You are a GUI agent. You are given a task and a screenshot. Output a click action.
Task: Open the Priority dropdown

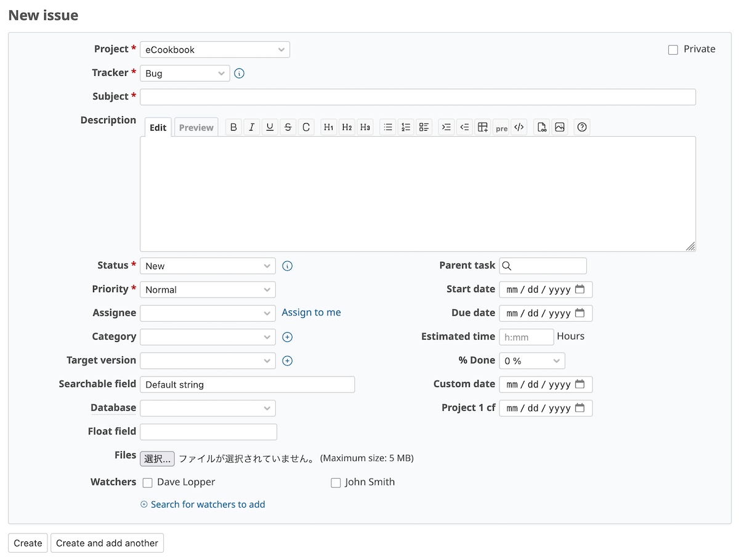208,289
